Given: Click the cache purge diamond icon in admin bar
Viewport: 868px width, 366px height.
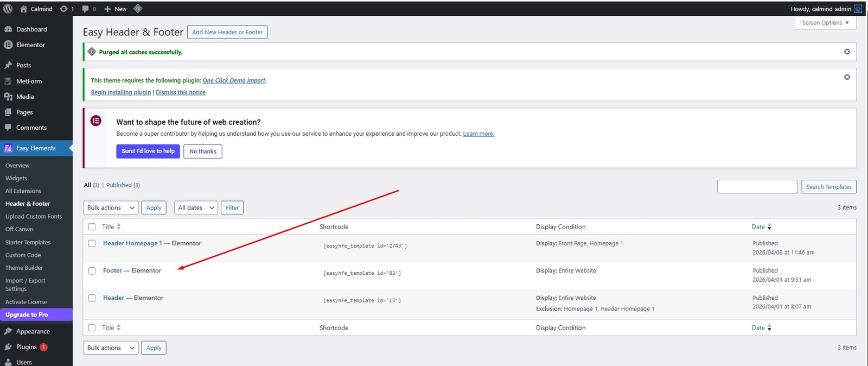Looking at the screenshot, I should pyautogui.click(x=138, y=9).
